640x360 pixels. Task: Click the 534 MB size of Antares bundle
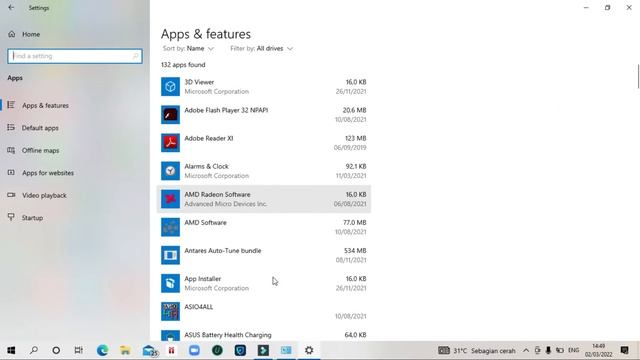pyautogui.click(x=355, y=251)
